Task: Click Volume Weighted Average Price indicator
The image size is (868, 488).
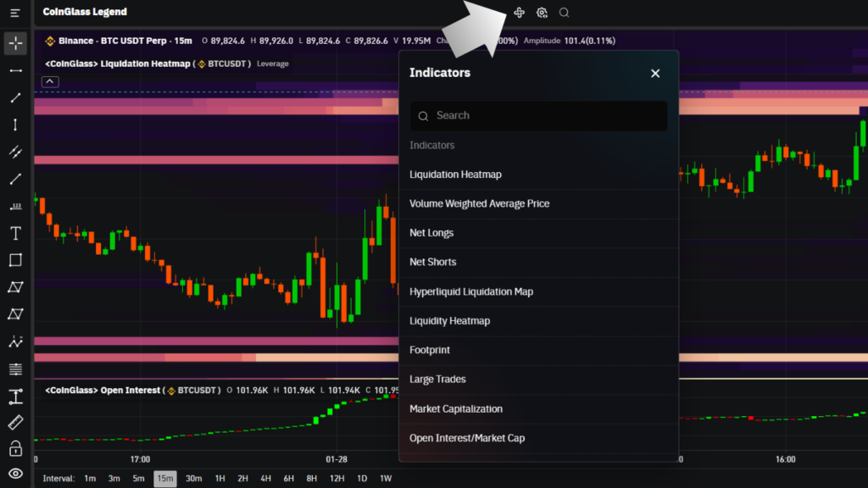Action: [479, 203]
